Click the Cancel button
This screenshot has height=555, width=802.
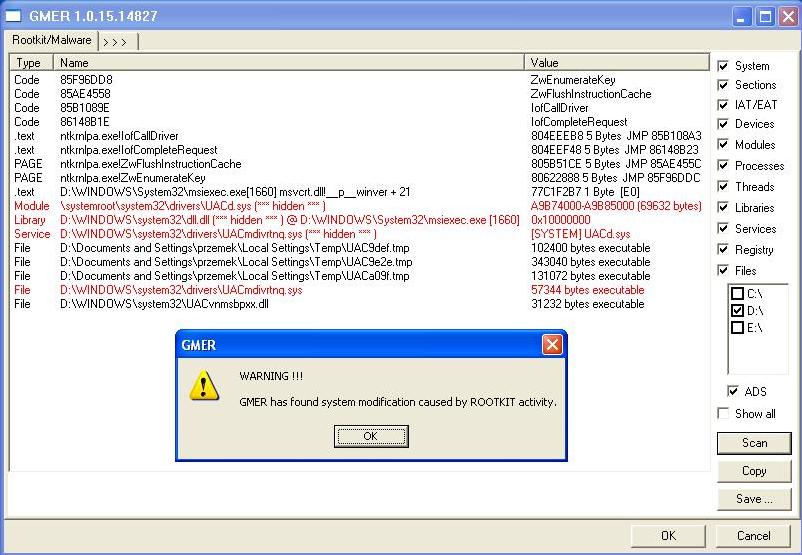753,536
